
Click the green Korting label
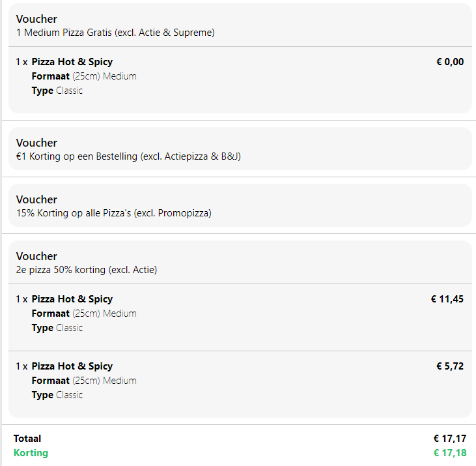[31, 453]
